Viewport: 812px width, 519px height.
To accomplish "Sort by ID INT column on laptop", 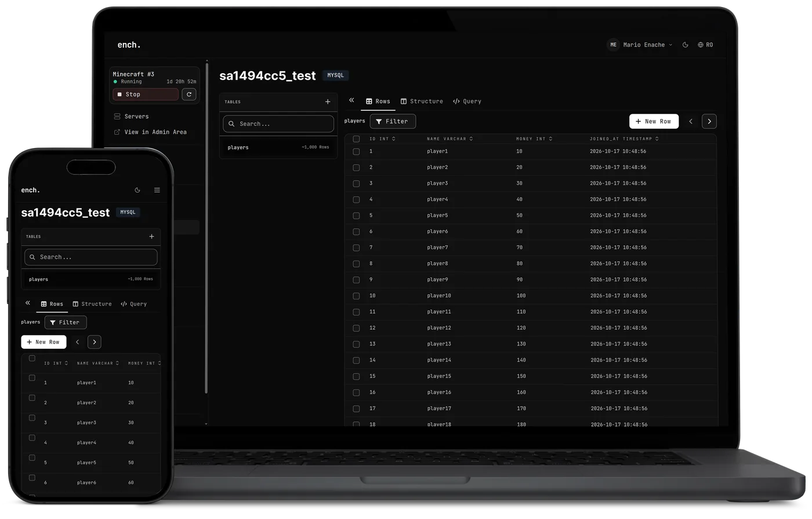I will coord(382,139).
